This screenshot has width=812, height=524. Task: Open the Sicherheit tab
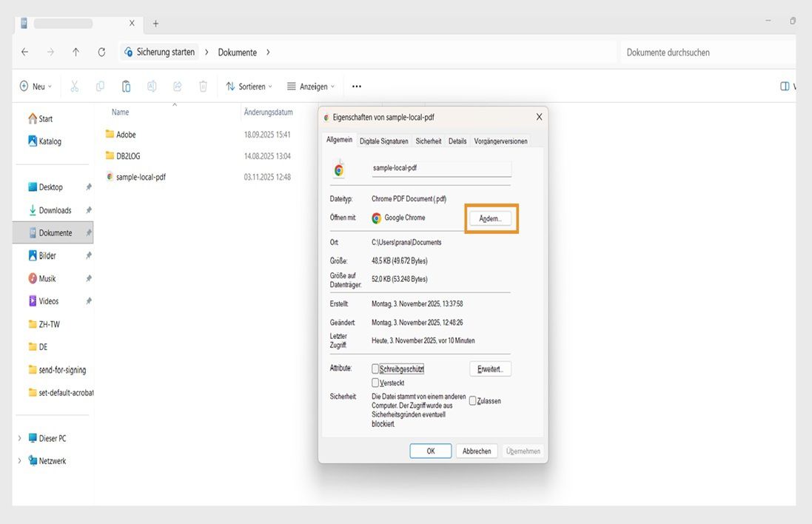428,140
